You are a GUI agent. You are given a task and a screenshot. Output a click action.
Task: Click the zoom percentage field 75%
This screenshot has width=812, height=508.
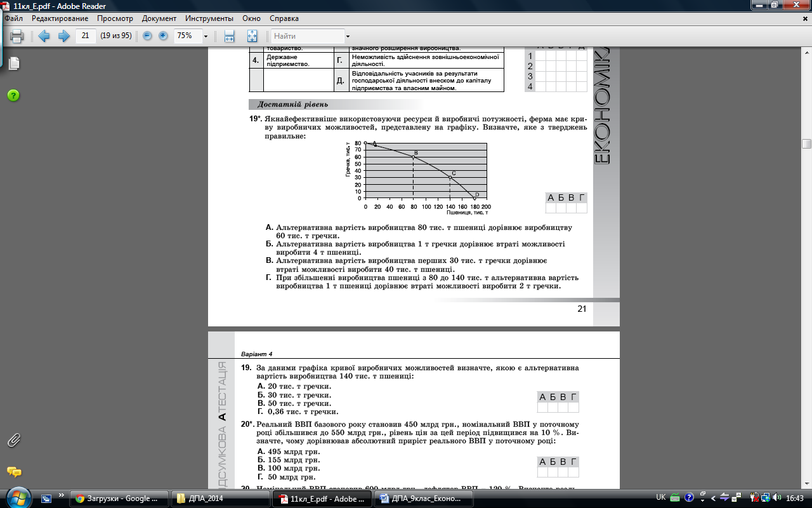click(x=187, y=36)
